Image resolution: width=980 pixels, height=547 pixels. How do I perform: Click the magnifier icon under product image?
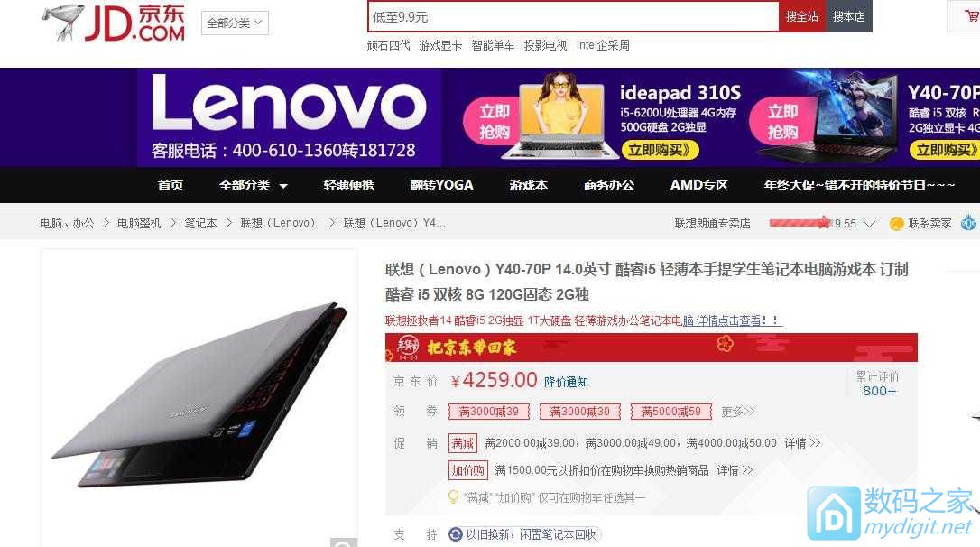point(344,542)
